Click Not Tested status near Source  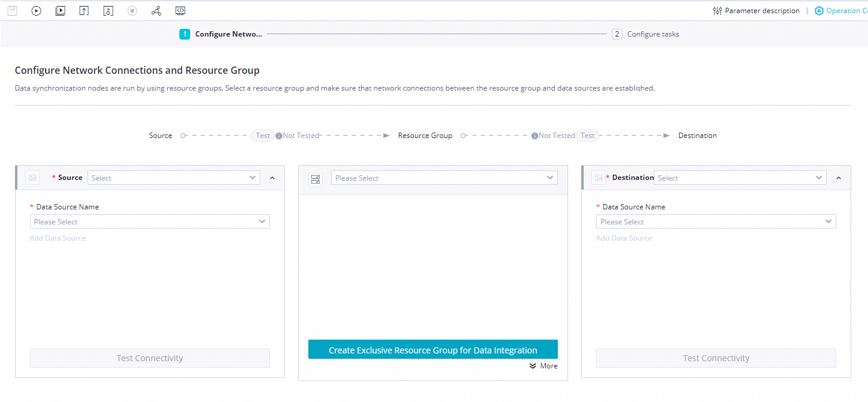pyautogui.click(x=301, y=136)
